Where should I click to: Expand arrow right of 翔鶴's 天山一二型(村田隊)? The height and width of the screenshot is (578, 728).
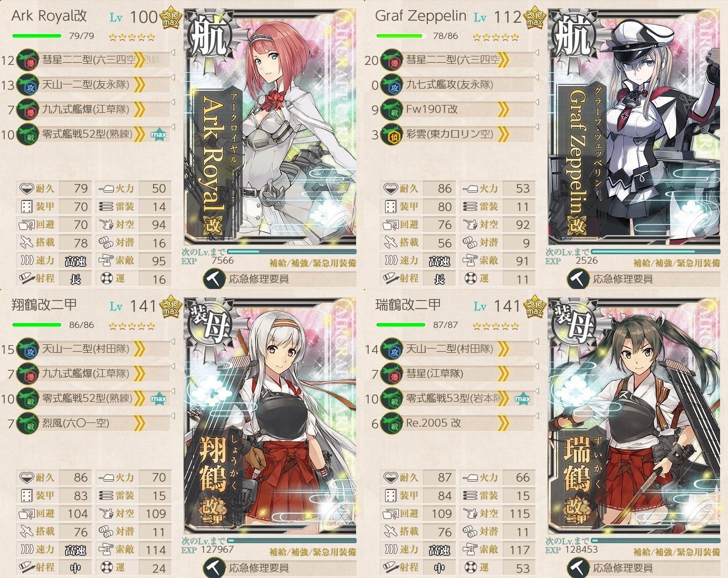[x=173, y=342]
